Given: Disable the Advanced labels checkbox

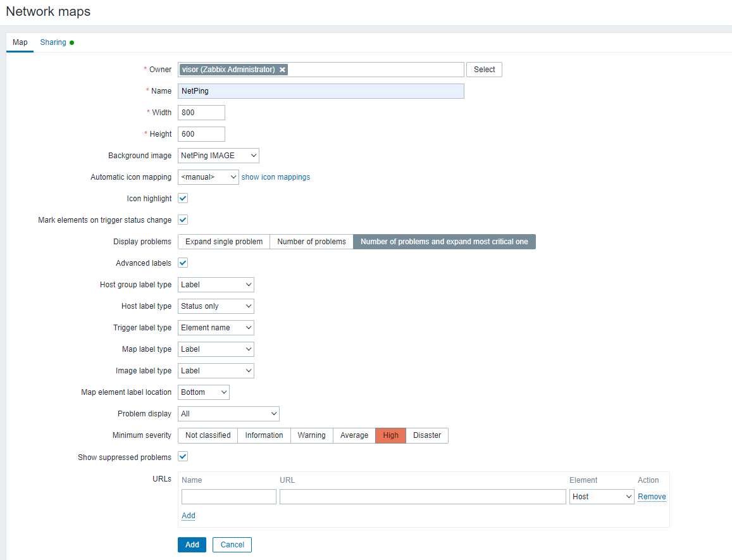Looking at the screenshot, I should coord(183,263).
